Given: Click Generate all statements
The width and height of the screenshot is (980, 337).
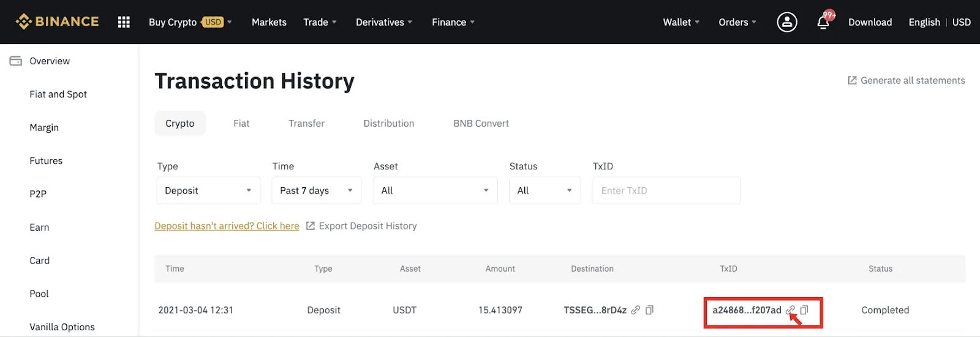Looking at the screenshot, I should click(x=906, y=81).
